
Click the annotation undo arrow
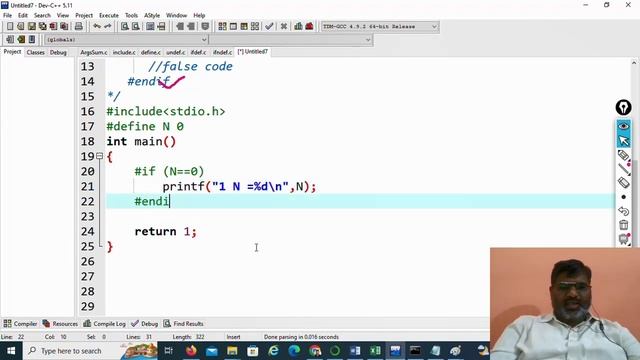623,211
